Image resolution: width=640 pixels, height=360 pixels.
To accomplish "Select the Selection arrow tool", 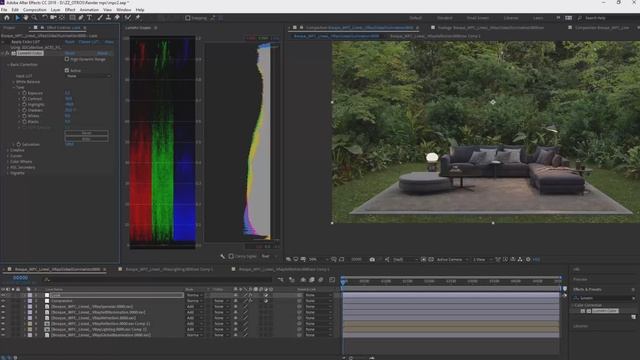I will pos(17,18).
